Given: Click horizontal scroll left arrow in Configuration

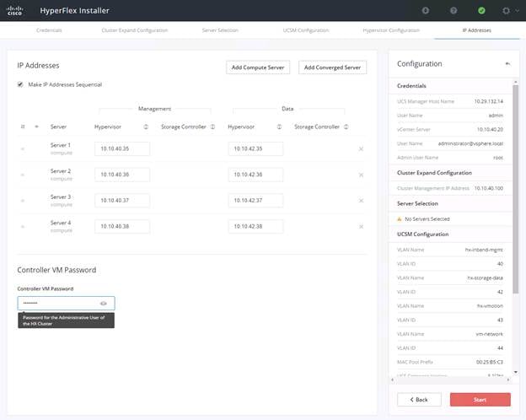Looking at the screenshot, I should [393, 380].
